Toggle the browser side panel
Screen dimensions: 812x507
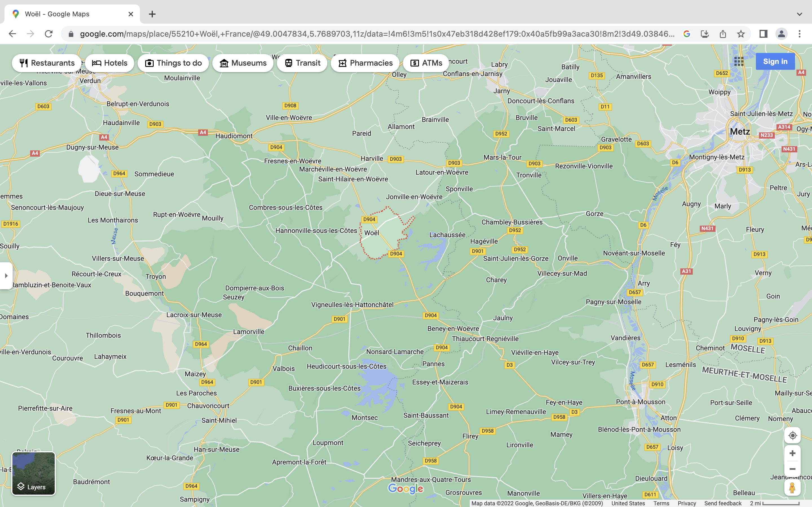pos(763,34)
